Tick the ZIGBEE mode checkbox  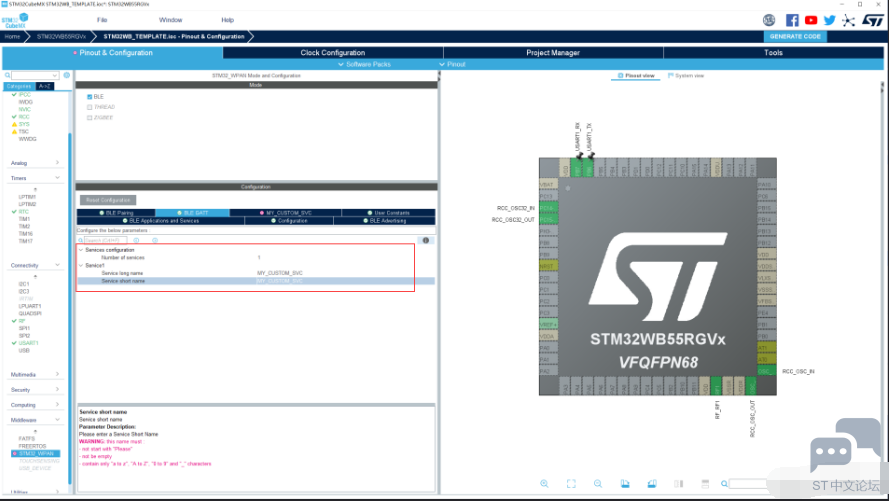coord(90,118)
